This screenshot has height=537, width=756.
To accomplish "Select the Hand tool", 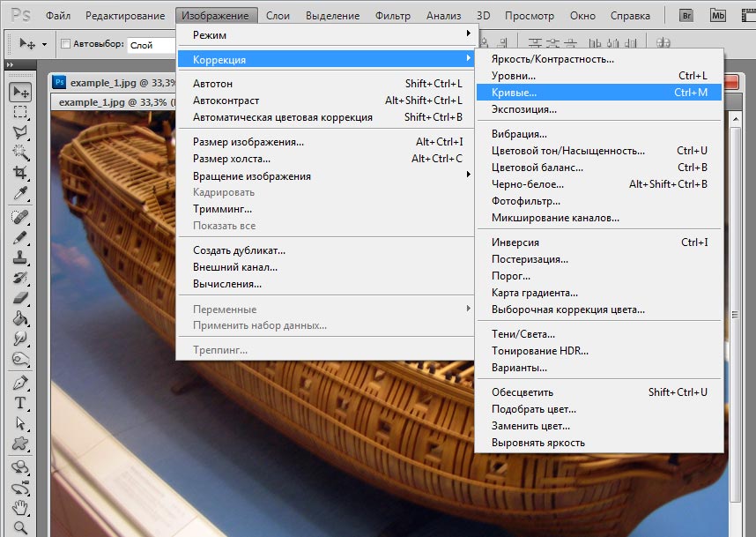I will click(20, 507).
